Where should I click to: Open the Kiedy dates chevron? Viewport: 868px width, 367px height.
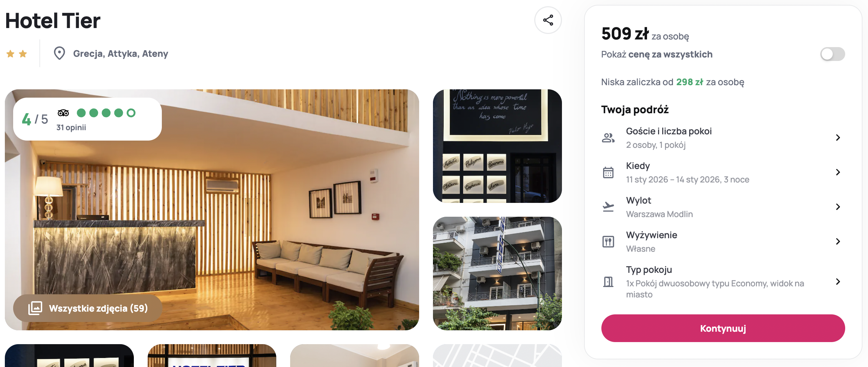tap(838, 172)
